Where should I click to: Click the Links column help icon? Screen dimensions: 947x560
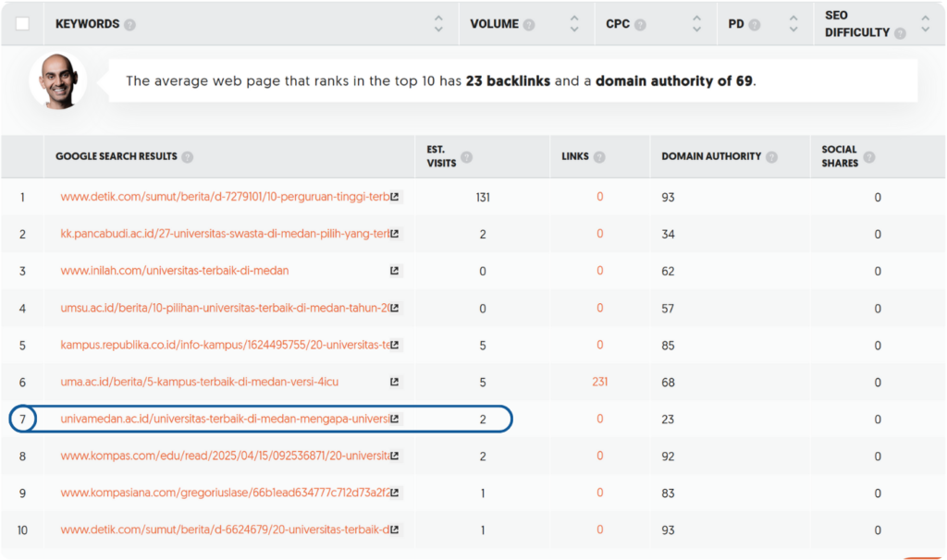pos(599,157)
